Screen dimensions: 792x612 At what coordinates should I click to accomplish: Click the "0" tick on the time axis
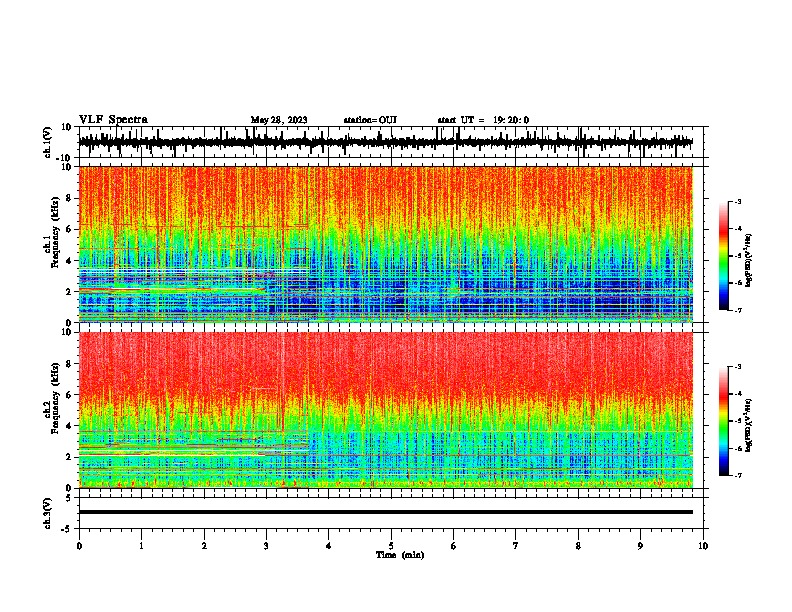pos(79,546)
